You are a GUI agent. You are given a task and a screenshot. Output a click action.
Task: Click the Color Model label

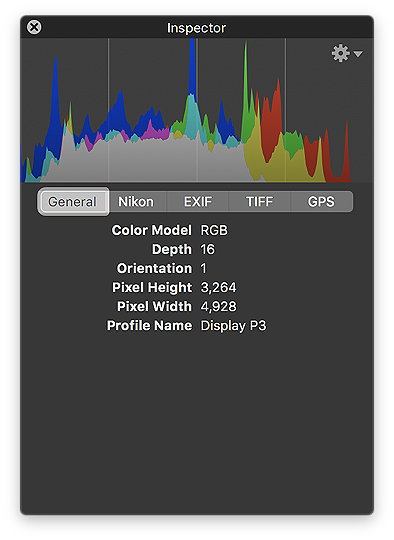pos(152,230)
